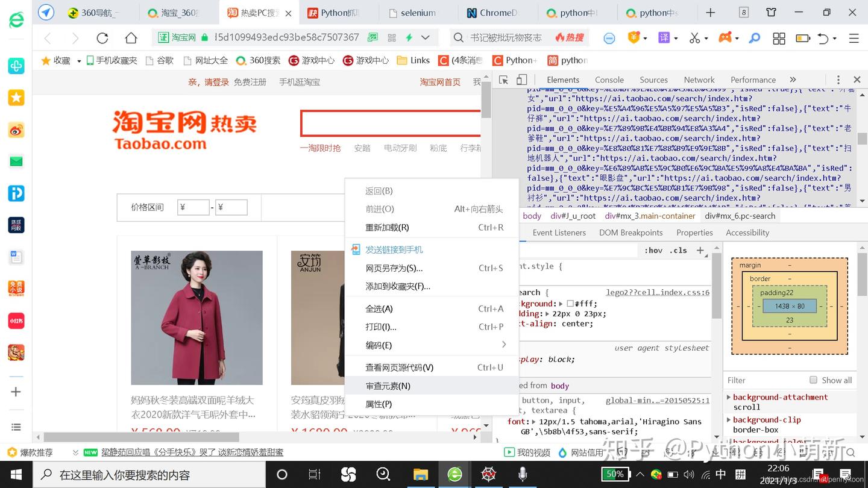Open the 360搜索 bookmark
Viewport: 868px width, 488px height.
(258, 60)
